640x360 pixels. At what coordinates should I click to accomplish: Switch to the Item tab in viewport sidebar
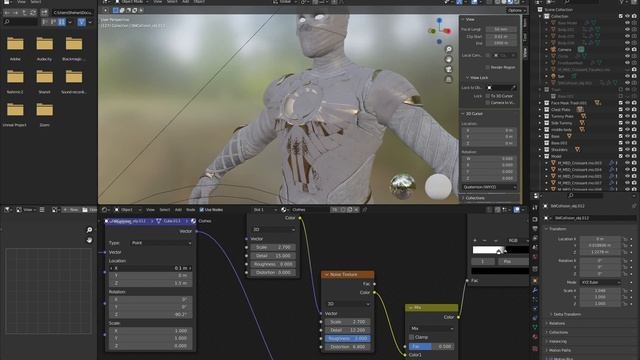(525, 22)
